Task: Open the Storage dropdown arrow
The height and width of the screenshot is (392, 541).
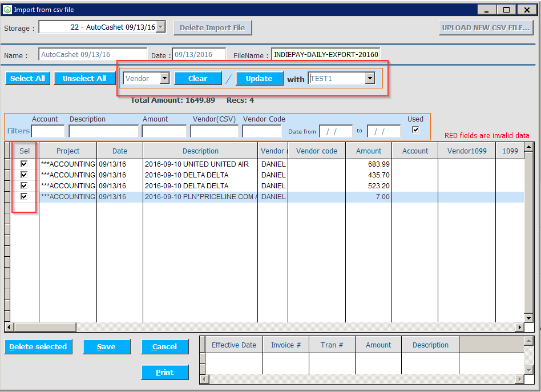Action: click(x=161, y=27)
